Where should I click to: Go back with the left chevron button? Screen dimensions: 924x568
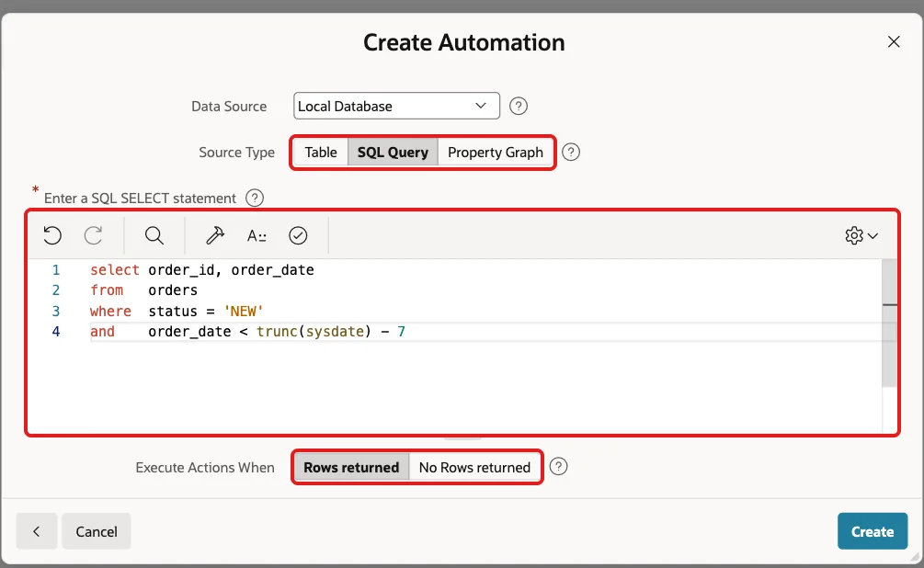37,531
